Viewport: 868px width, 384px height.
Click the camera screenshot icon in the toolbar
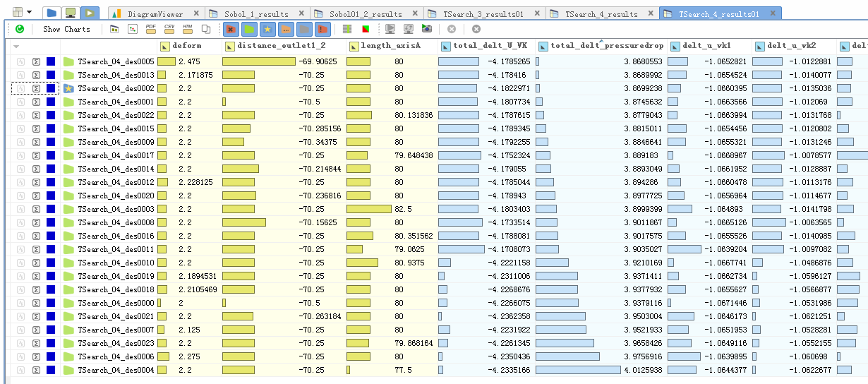pyautogui.click(x=426, y=29)
